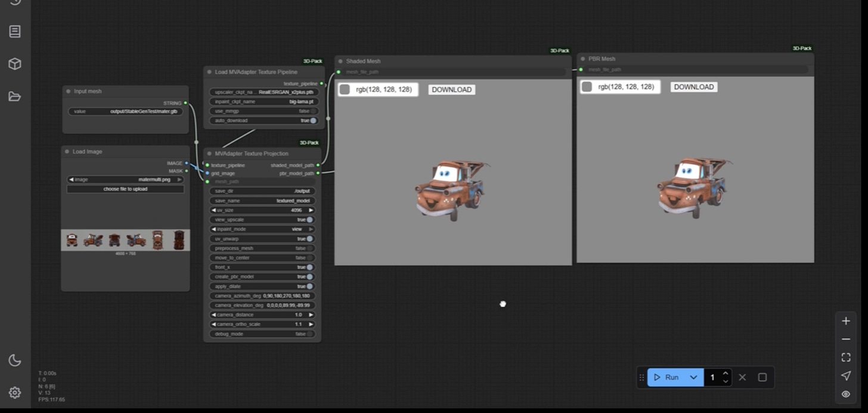
Task: Collapse the Input mesh node via its dot
Action: tap(68, 91)
